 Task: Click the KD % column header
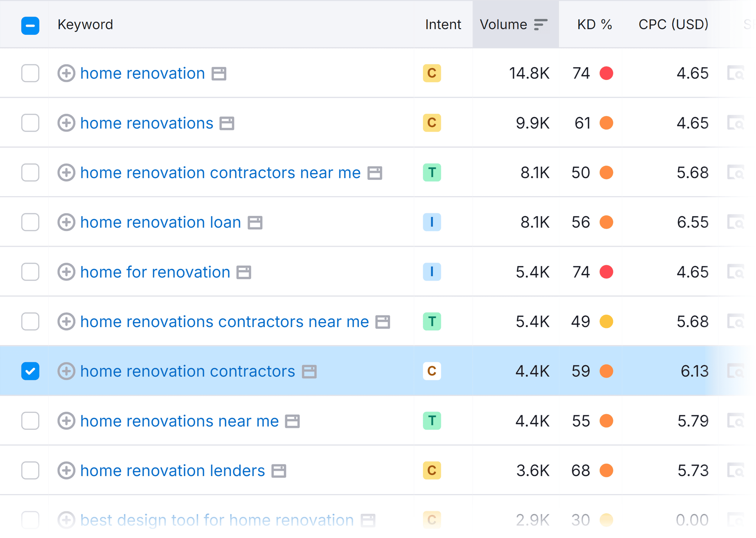[x=594, y=24]
